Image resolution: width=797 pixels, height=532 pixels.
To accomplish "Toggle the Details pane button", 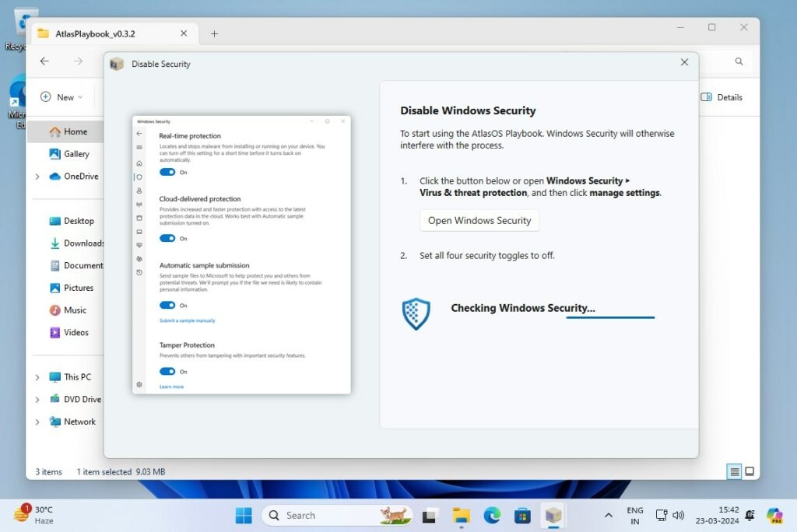I will 722,97.
